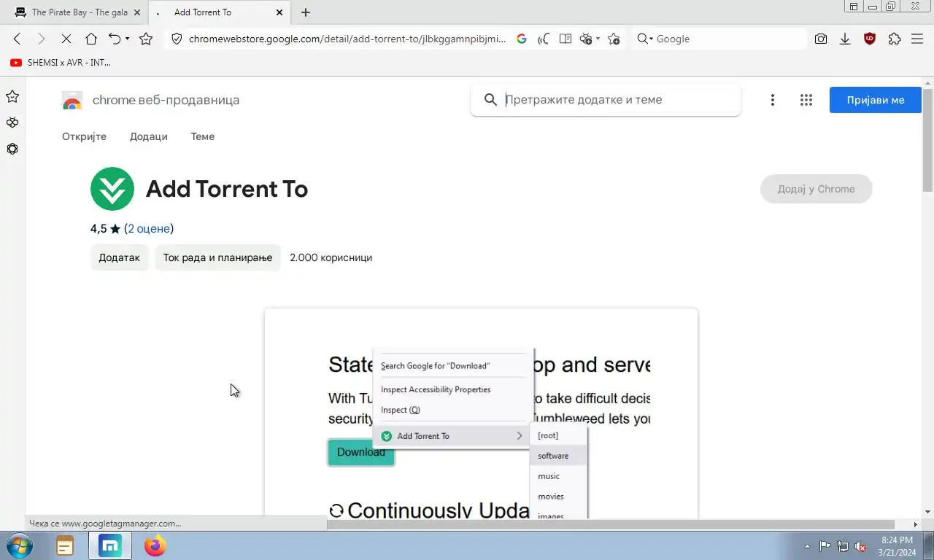Open the 2 оцене ratings link
Screen dimensions: 934x560
point(149,228)
